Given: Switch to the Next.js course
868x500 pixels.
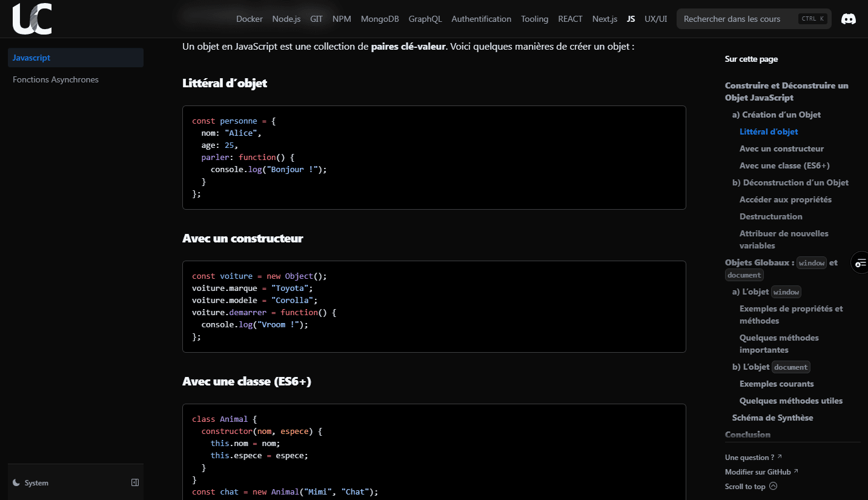Looking at the screenshot, I should pyautogui.click(x=605, y=19).
